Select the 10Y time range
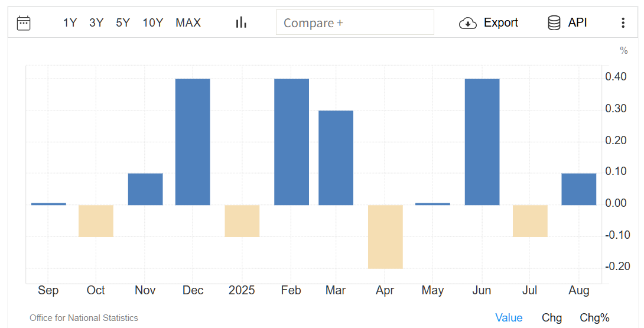 pos(152,23)
